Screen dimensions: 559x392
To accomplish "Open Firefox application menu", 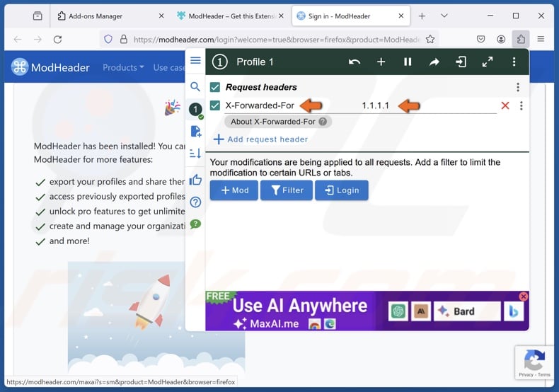I will [x=541, y=39].
